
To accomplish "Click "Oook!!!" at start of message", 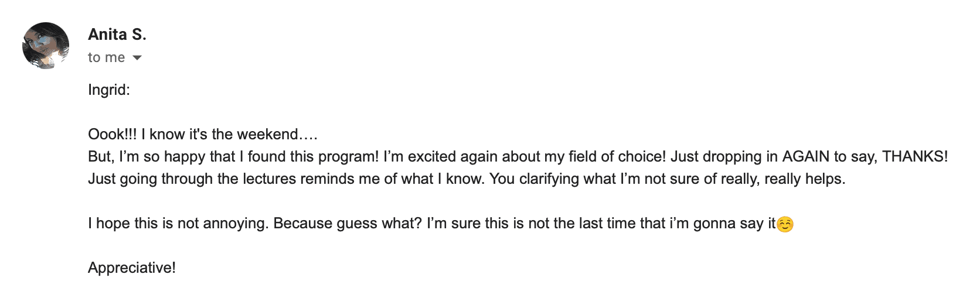I will point(112,134).
